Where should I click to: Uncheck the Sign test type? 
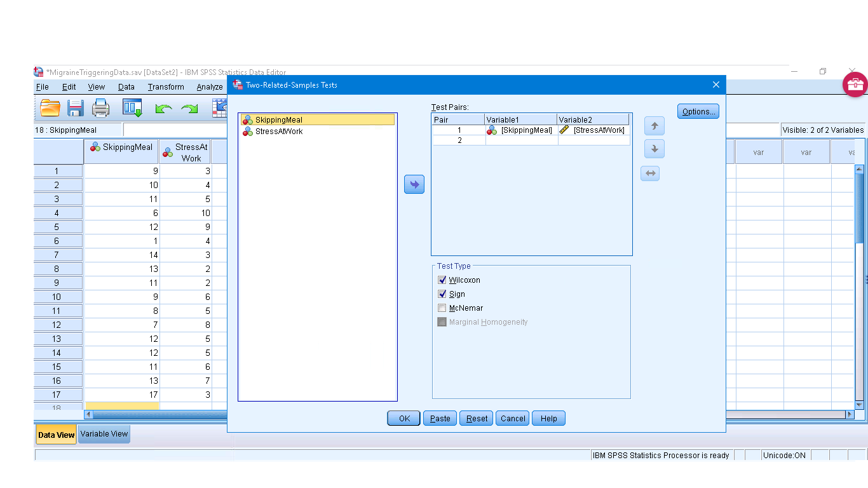coord(442,294)
